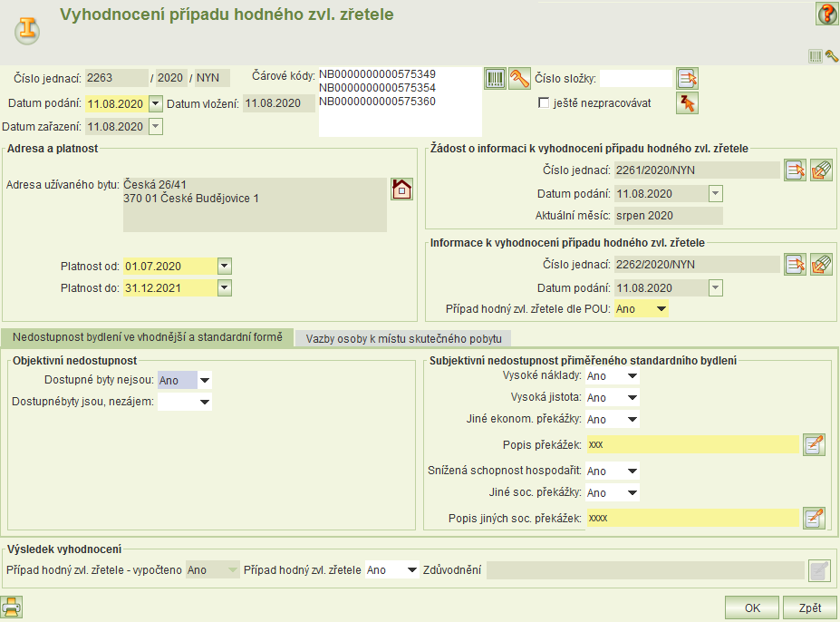Viewport: 840px width, 622px height.
Task: Click edit icon beside Popis překážek field
Action: (x=814, y=444)
